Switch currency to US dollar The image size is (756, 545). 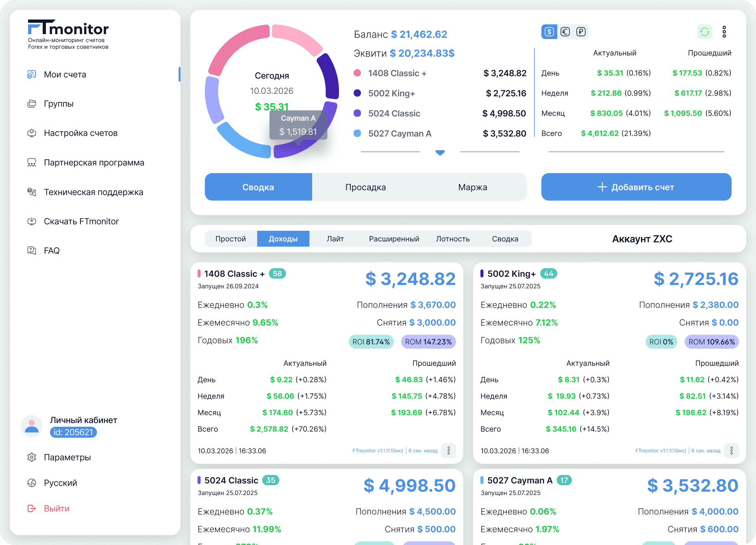549,32
